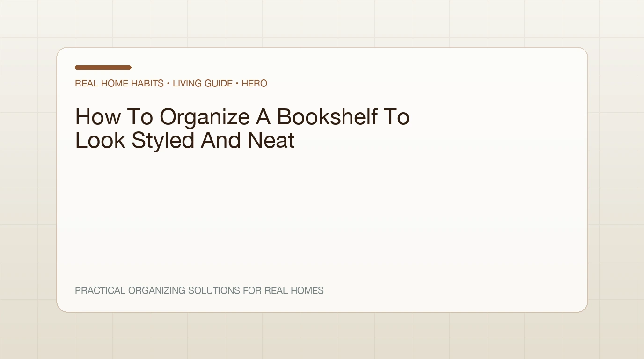This screenshot has width=644, height=359.
Task: Click the word "Neat" ending the title
Action: click(271, 140)
